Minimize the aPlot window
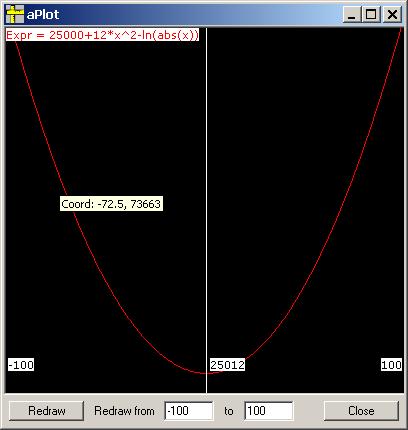This screenshot has height=430, width=408. coord(352,15)
